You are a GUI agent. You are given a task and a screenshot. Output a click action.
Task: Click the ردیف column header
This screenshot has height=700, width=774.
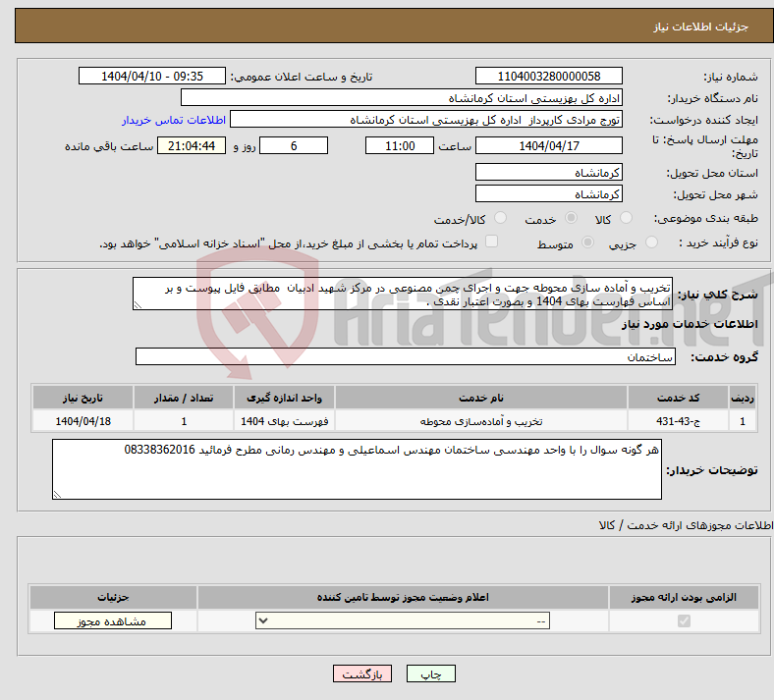(x=743, y=398)
